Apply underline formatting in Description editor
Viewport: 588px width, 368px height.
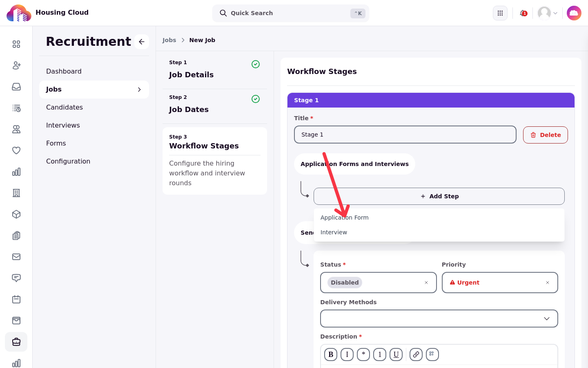pos(396,355)
